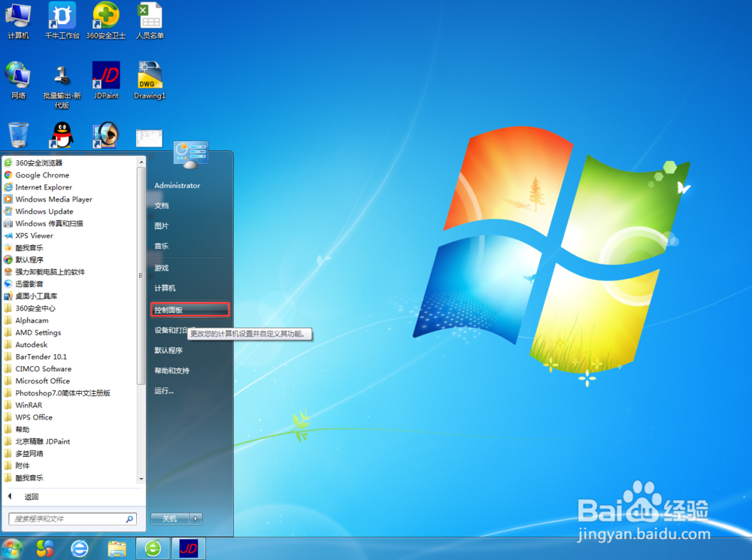Launch the QQ penguin desktop shortcut
Image resolution: width=752 pixels, height=560 pixels.
(62, 135)
